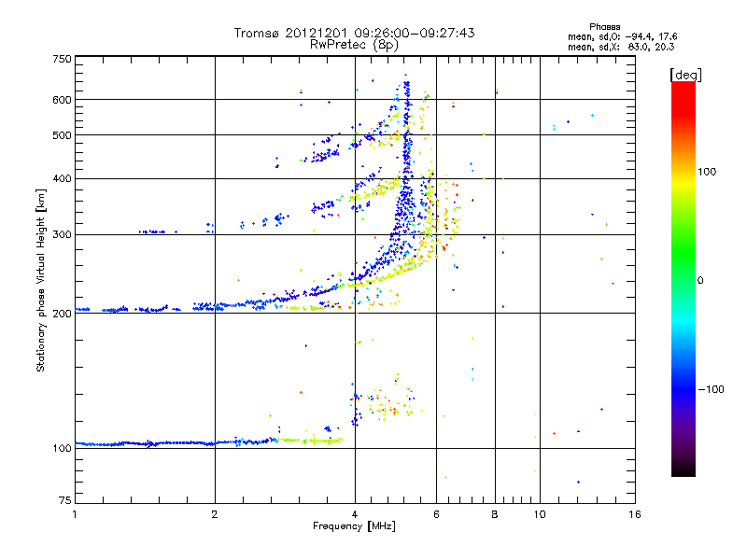Click the y-axis tick label '75'
The height and width of the screenshot is (560, 747).
tap(65, 500)
